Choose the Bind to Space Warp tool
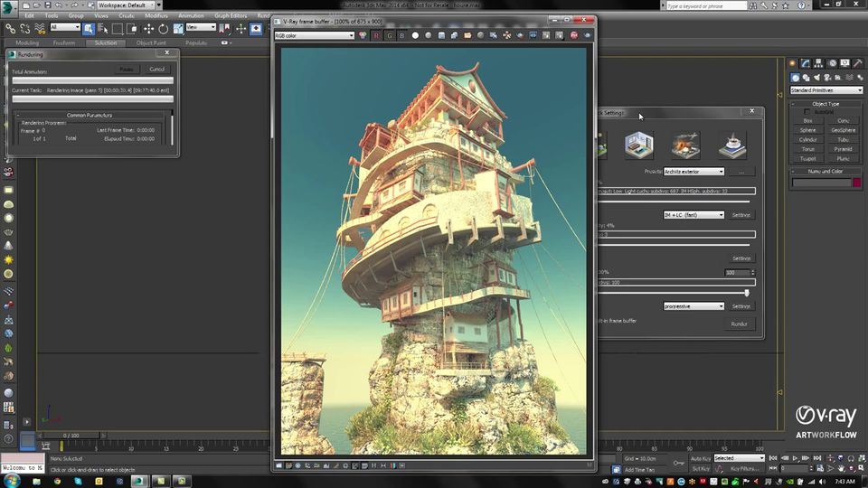 pyautogui.click(x=39, y=28)
